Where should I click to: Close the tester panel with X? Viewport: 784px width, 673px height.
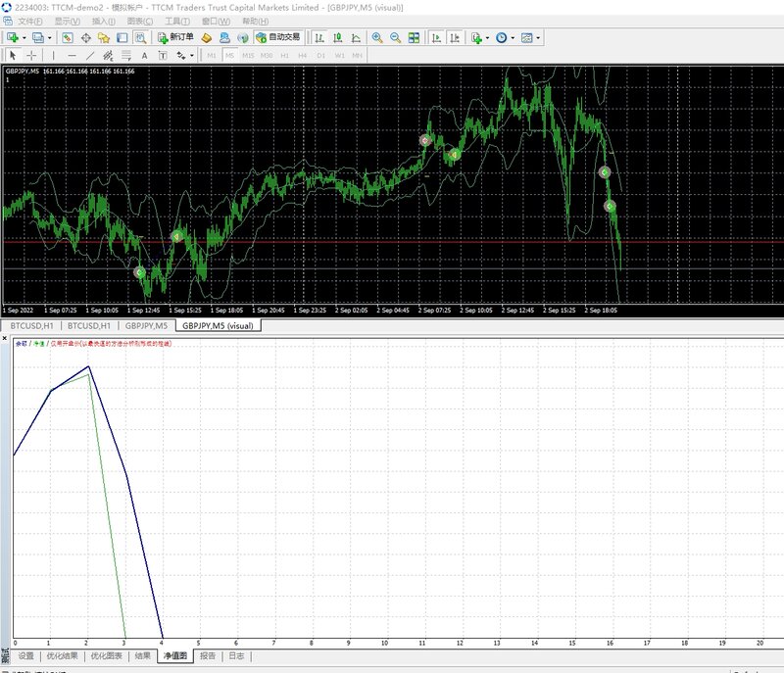coord(5,338)
